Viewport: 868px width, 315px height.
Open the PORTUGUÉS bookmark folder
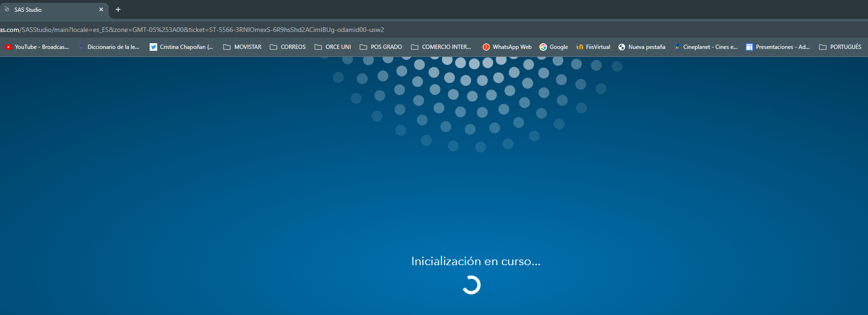tap(840, 47)
